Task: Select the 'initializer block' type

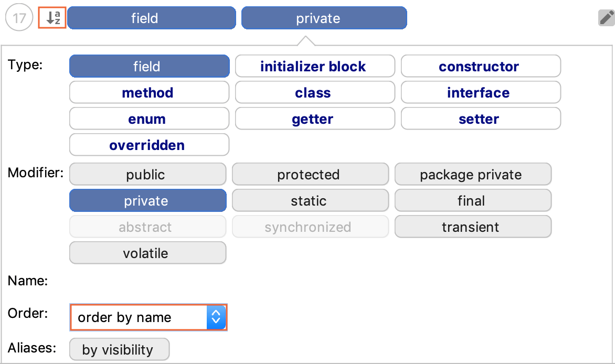Action: [315, 67]
